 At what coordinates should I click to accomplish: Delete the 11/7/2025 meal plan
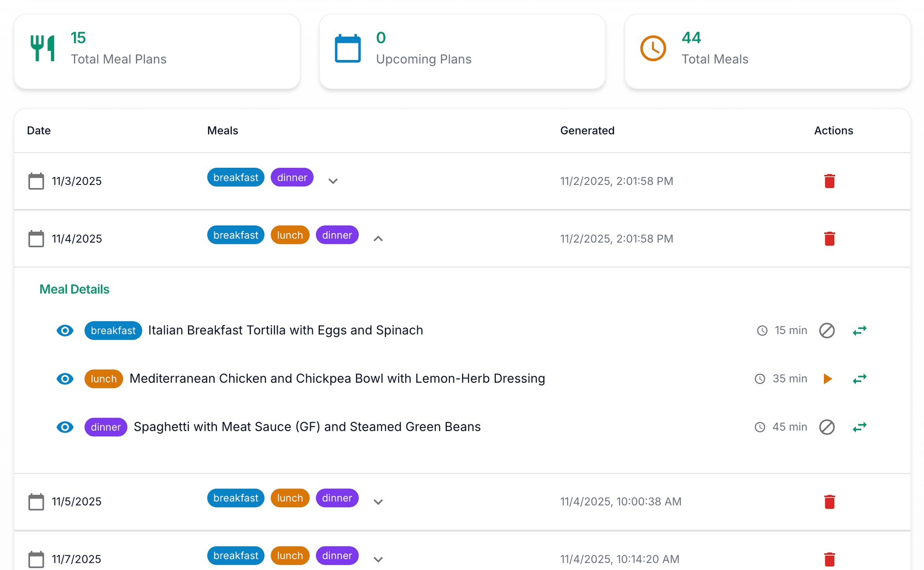[x=830, y=559]
